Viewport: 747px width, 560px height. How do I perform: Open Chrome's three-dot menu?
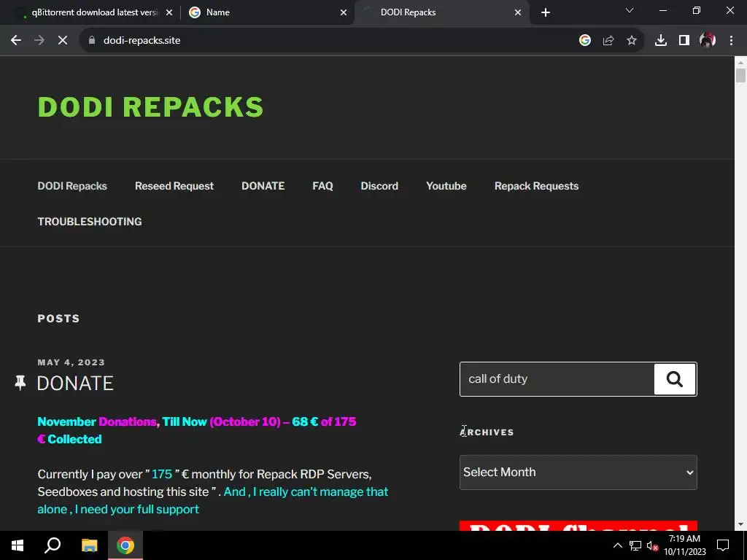pyautogui.click(x=731, y=41)
